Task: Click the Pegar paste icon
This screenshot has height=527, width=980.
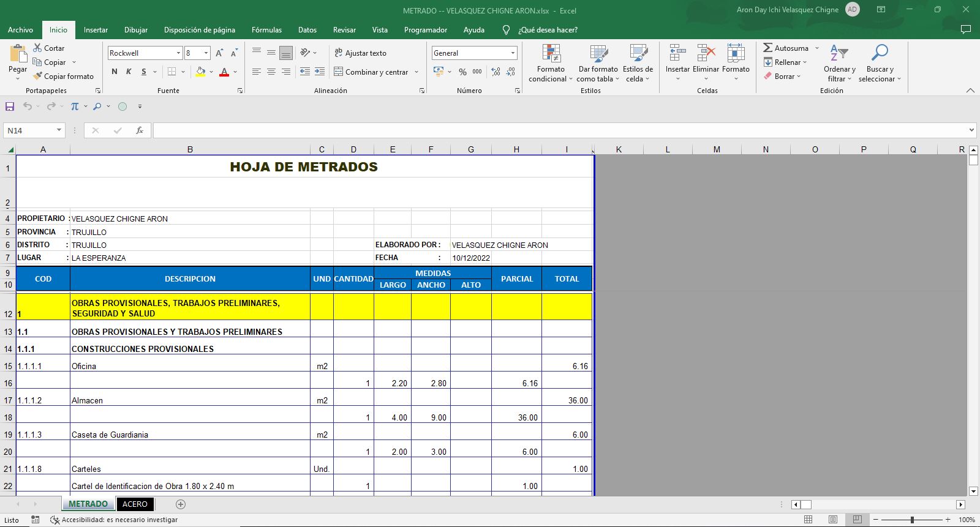Action: tap(18, 54)
